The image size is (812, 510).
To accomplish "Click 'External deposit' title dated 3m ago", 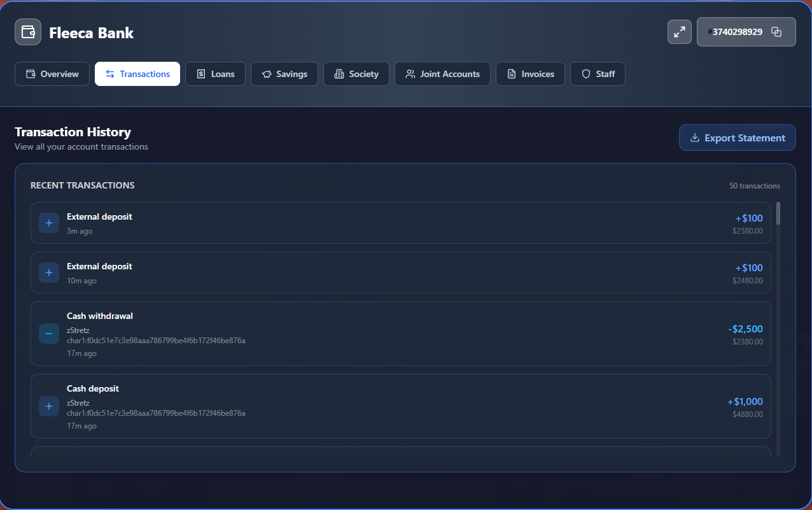I will [x=99, y=216].
